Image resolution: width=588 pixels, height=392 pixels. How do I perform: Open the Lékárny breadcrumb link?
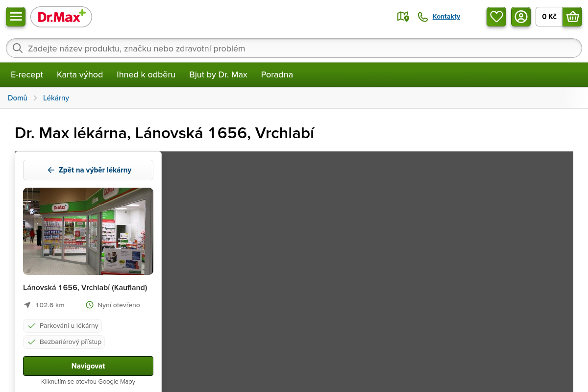56,98
